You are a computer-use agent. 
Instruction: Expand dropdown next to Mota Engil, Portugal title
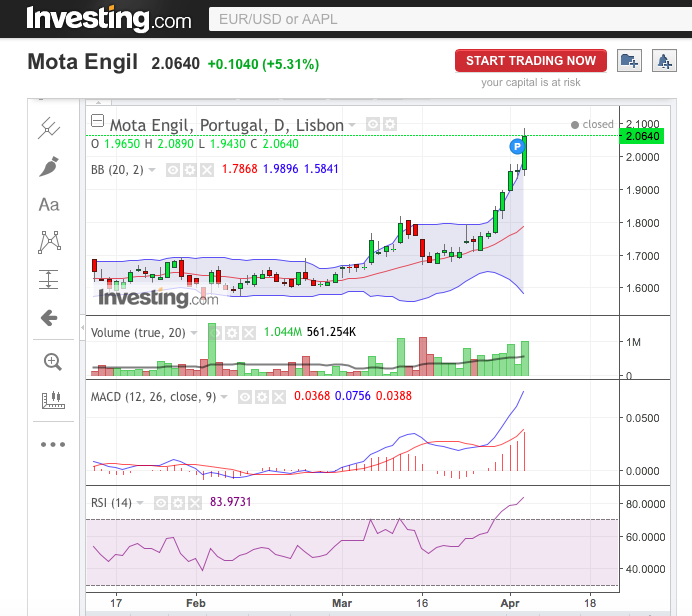tap(352, 125)
